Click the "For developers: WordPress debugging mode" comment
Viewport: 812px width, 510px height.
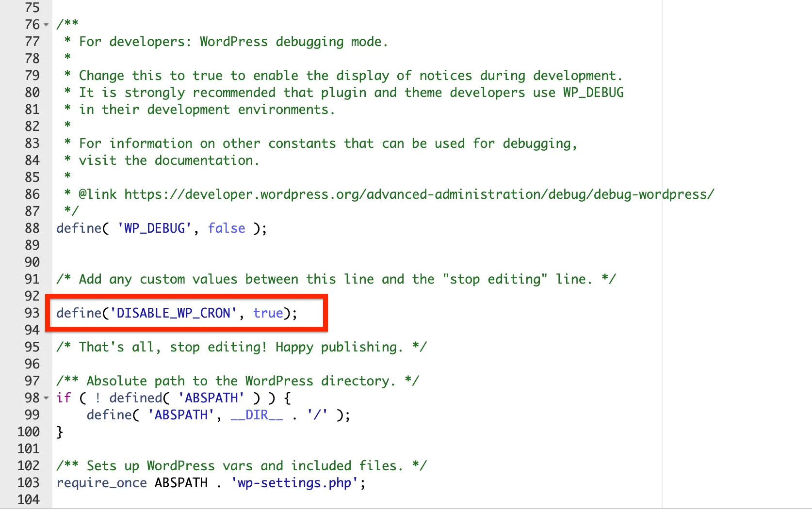[233, 42]
